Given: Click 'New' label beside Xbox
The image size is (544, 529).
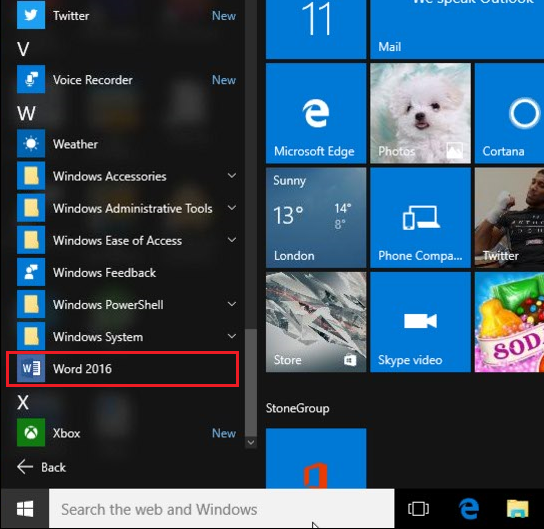Looking at the screenshot, I should (224, 433).
